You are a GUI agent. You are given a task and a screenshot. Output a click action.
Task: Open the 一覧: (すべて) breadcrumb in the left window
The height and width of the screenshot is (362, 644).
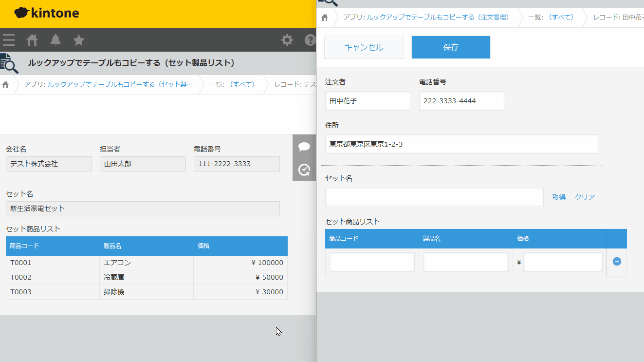click(233, 84)
